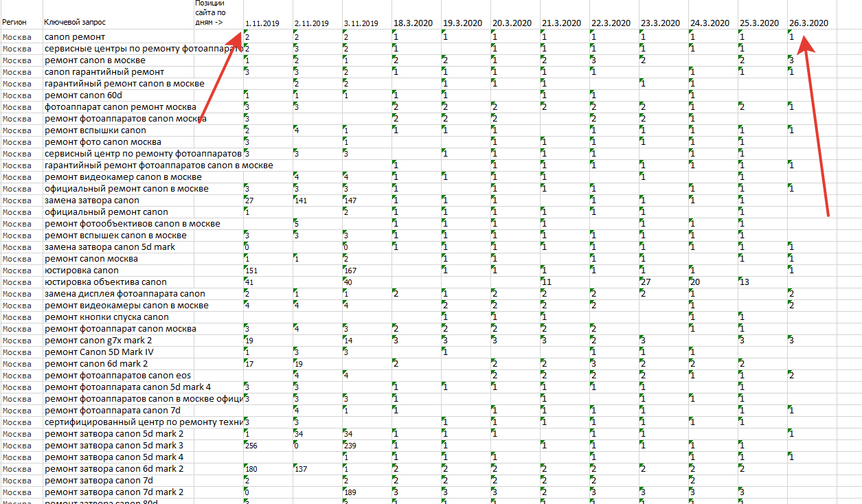
Task: Click the "Позиции сайта по дням" header cell
Action: (x=212, y=13)
